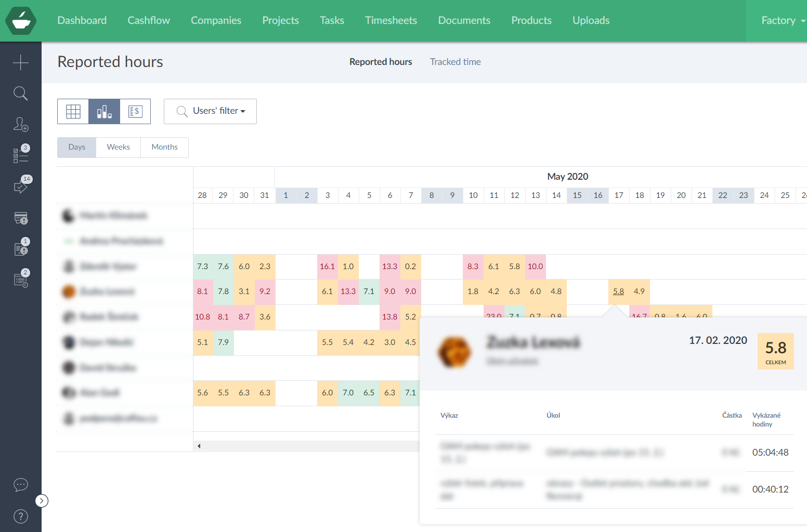
Task: Switch to the bar chart view
Action: (x=104, y=111)
